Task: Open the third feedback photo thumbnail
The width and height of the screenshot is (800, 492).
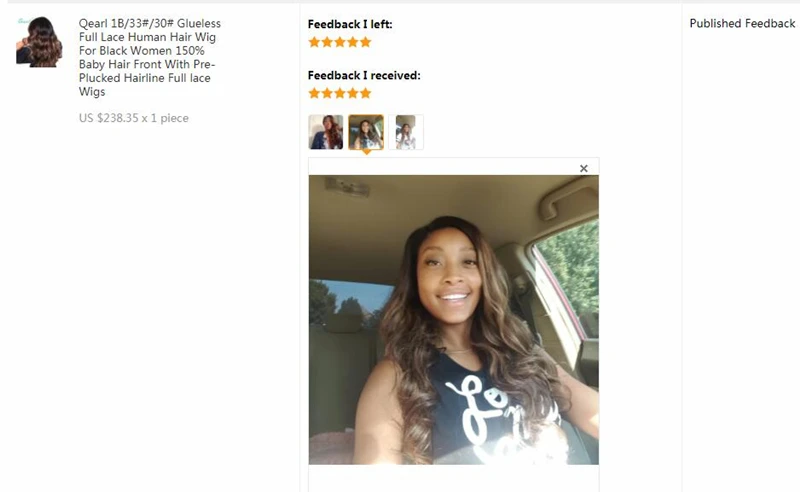Action: coord(406,132)
